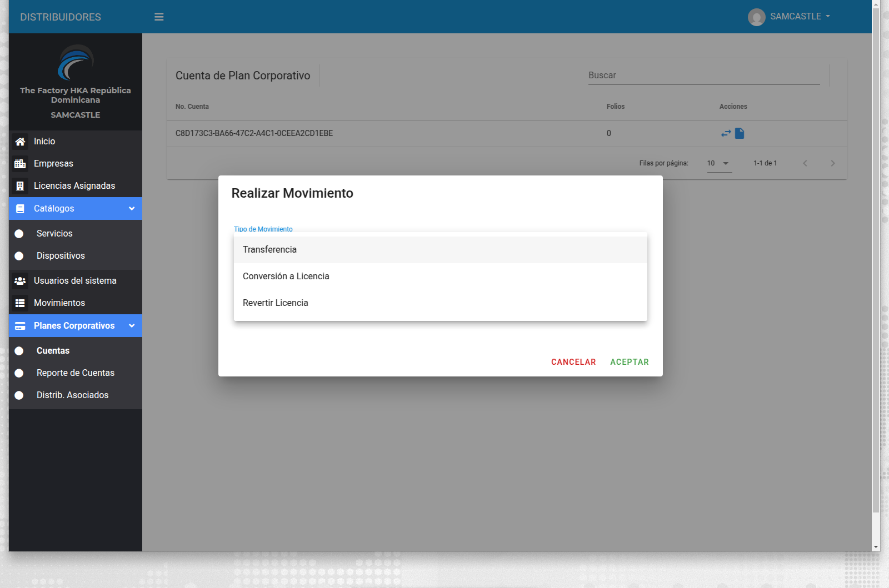Screen dimensions: 889x588
Task: Choose Transferencia movement type
Action: point(441,250)
